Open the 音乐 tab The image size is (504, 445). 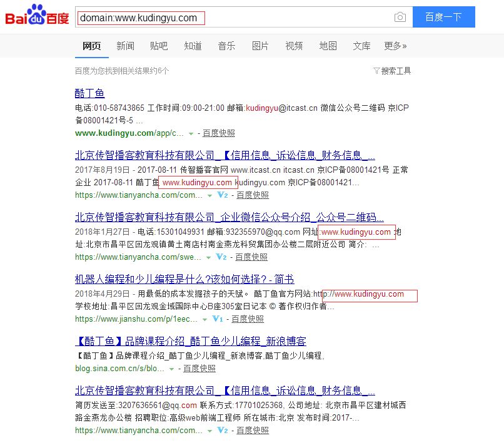pos(226,46)
